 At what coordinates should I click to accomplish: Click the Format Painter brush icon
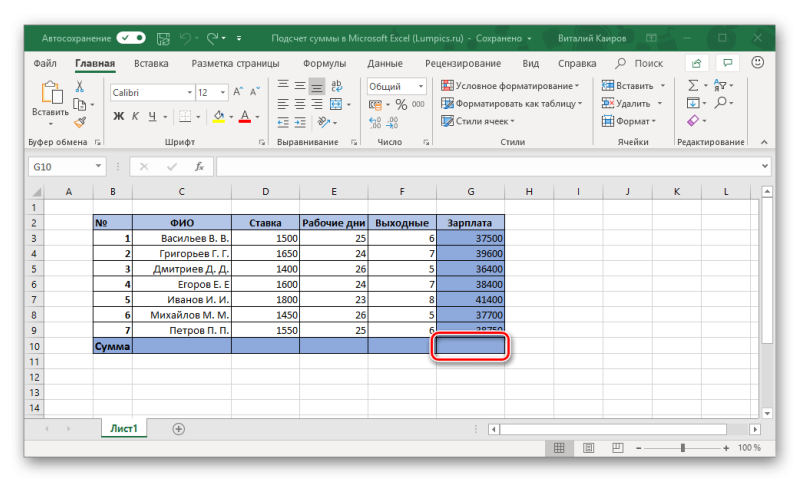coord(80,122)
